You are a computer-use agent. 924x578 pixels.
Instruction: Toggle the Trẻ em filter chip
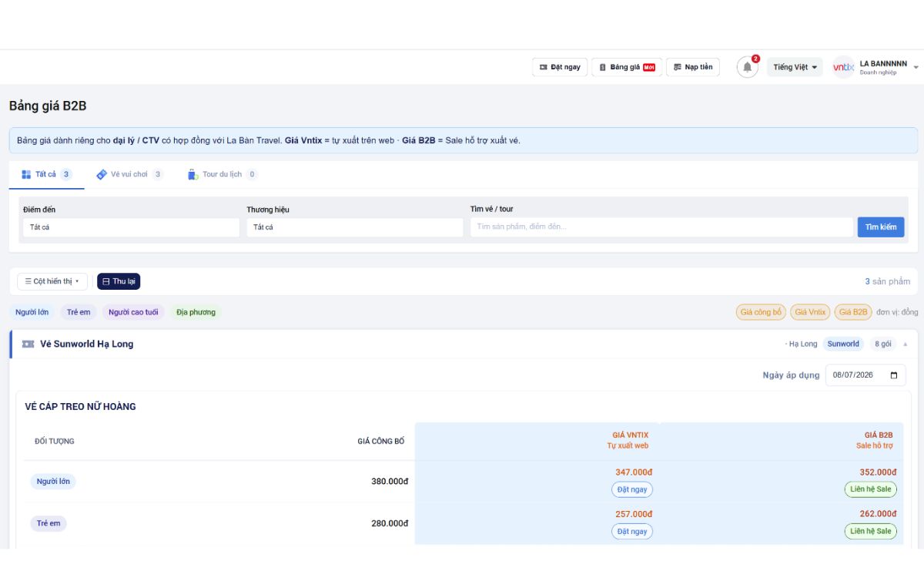tap(79, 312)
